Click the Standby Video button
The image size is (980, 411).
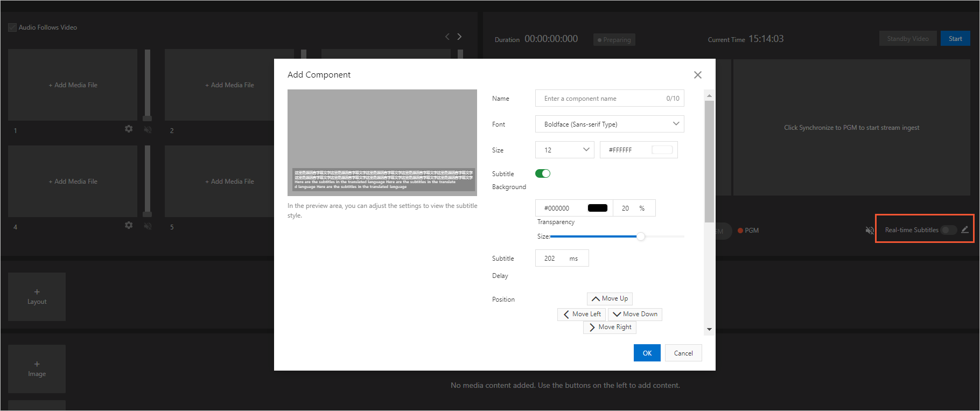[x=908, y=39]
